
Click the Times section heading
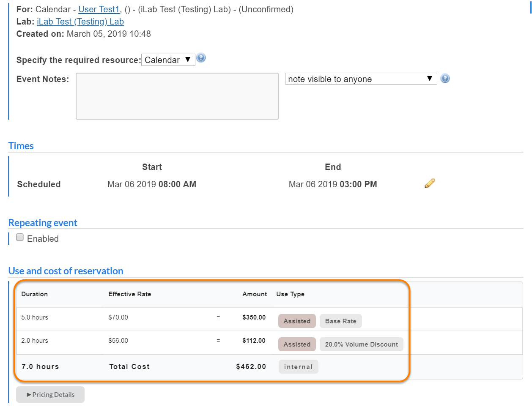(x=21, y=146)
